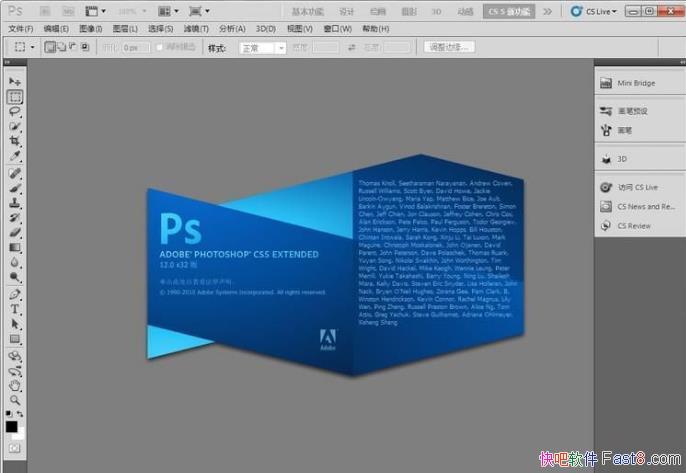Select the Rectangle shape tool
The width and height of the screenshot is (686, 473).
(14, 339)
